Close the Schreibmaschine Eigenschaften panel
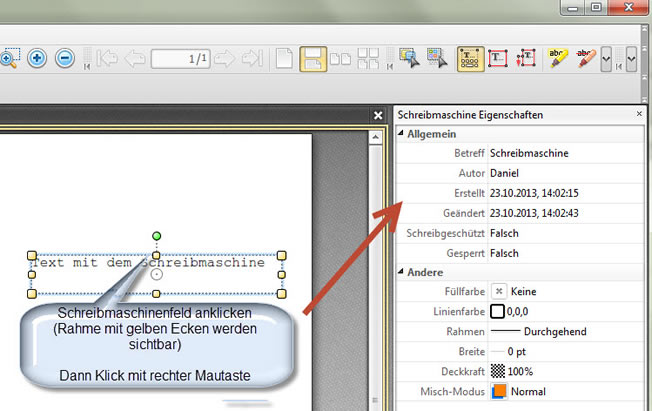Viewport: 652px width, 411px height. [639, 114]
